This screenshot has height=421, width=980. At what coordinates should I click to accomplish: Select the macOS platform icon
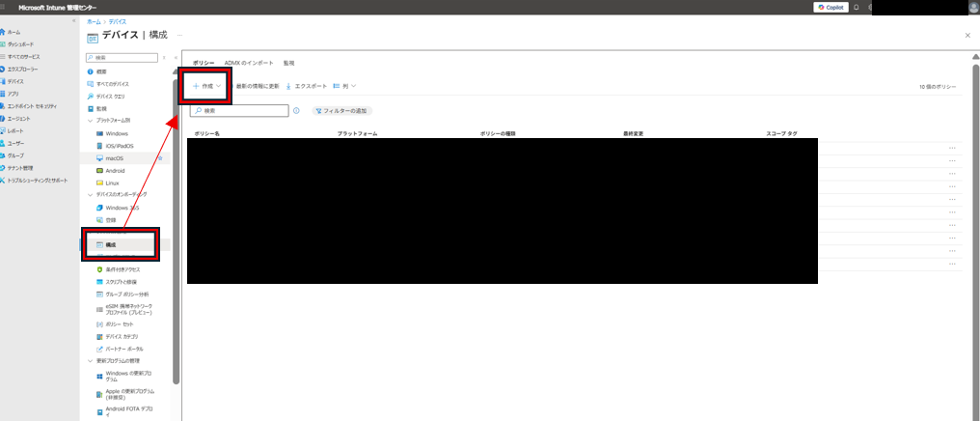99,158
